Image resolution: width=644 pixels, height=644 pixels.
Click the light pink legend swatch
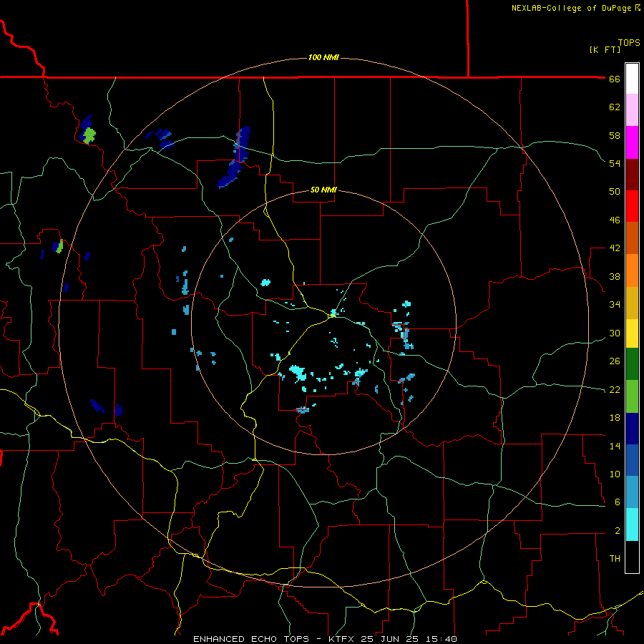(x=632, y=110)
